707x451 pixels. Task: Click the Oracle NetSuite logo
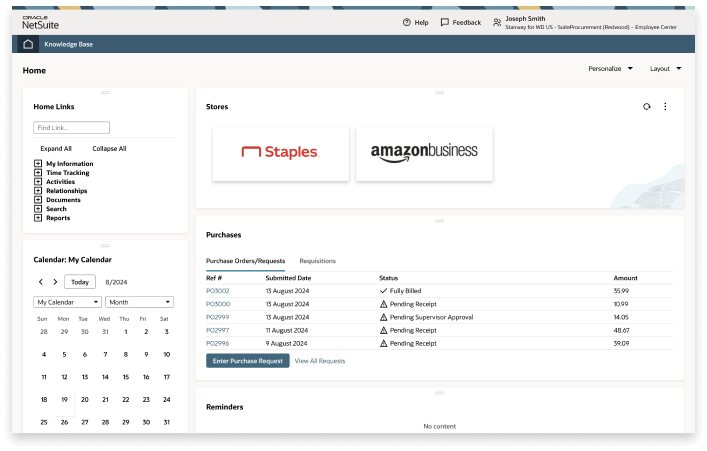tap(41, 23)
